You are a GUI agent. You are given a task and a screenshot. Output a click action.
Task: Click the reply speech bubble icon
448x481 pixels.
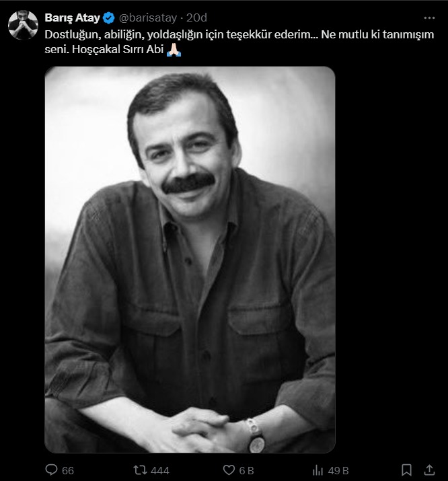[x=52, y=470]
